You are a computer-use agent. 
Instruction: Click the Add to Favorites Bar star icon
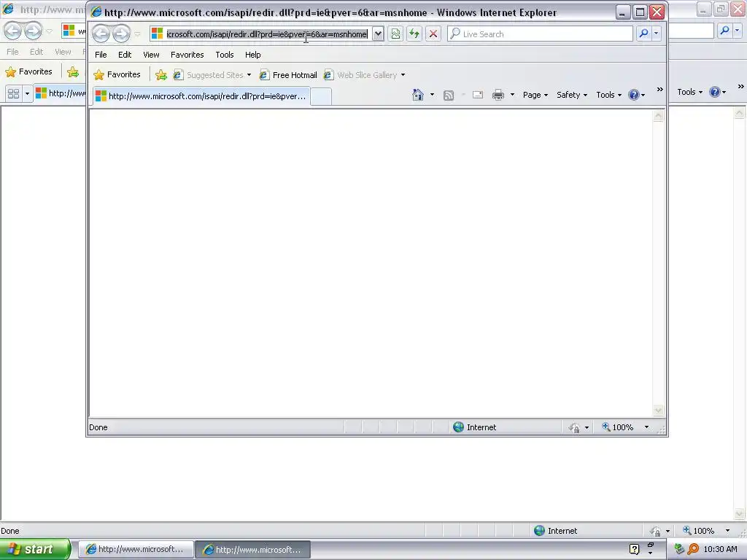click(161, 75)
